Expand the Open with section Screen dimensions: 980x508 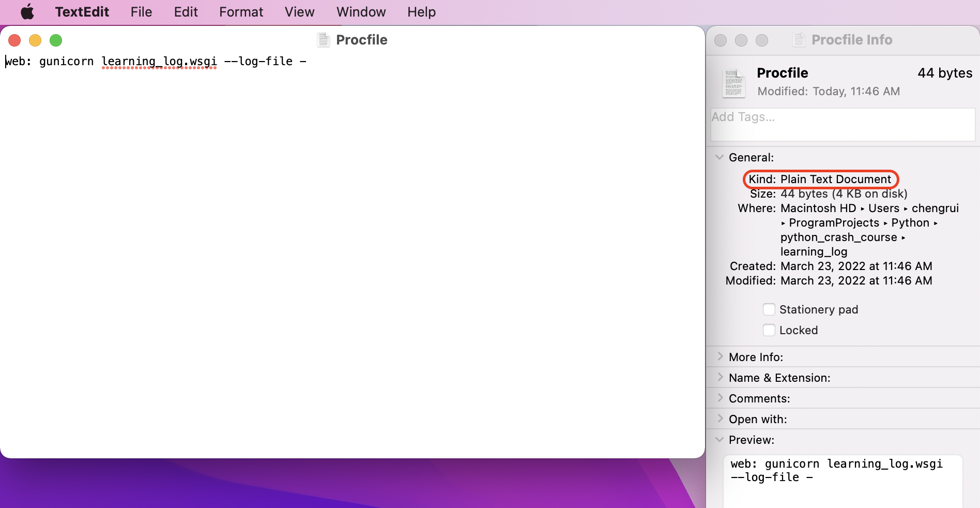pos(719,419)
